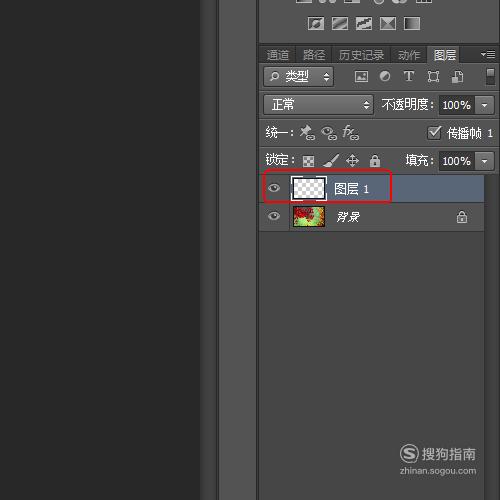
Task: Filter layers by pixel image icon
Action: [361, 76]
